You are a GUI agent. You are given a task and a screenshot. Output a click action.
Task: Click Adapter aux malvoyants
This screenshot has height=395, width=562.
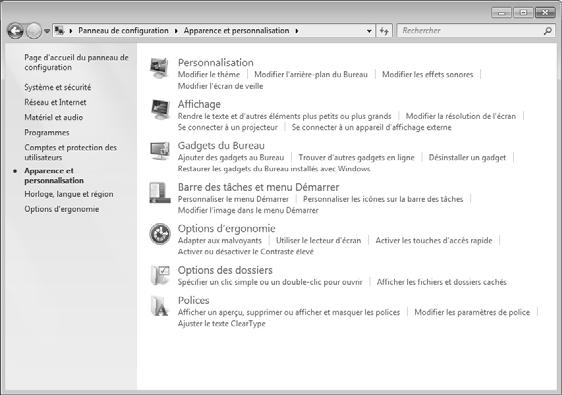click(x=219, y=241)
